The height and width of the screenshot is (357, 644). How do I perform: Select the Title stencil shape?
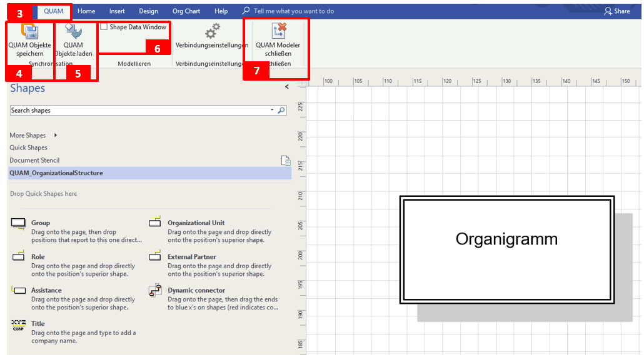[19, 324]
